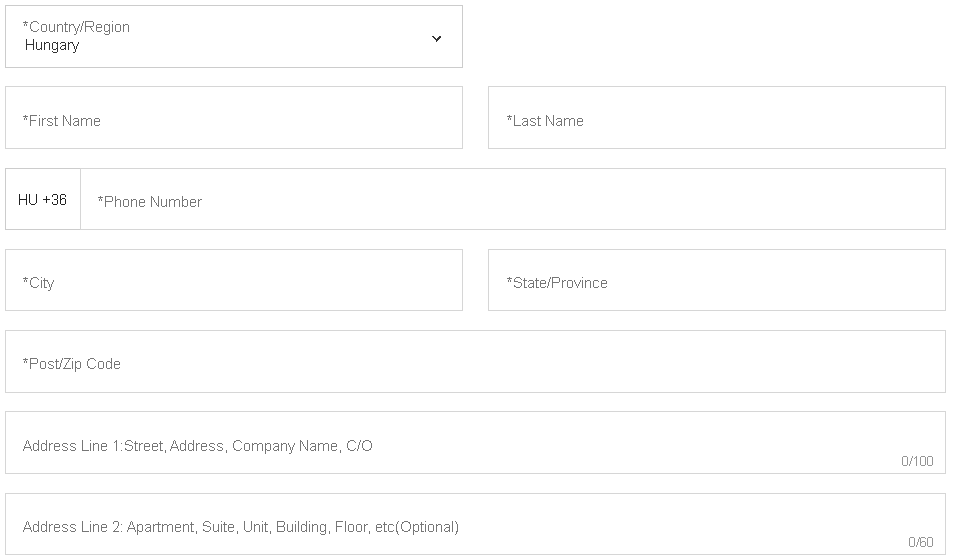Viewport: 953px width, 560px height.
Task: Activate the State/Province field
Action: click(x=716, y=281)
